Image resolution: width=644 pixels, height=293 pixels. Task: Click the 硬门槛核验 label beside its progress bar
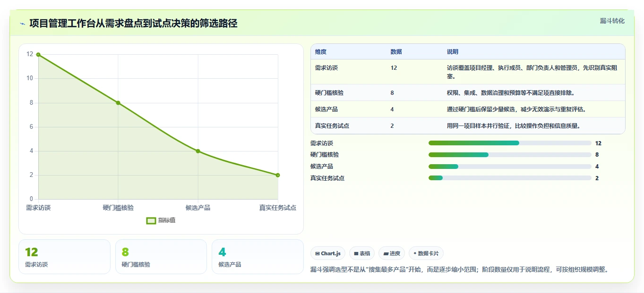pos(325,155)
